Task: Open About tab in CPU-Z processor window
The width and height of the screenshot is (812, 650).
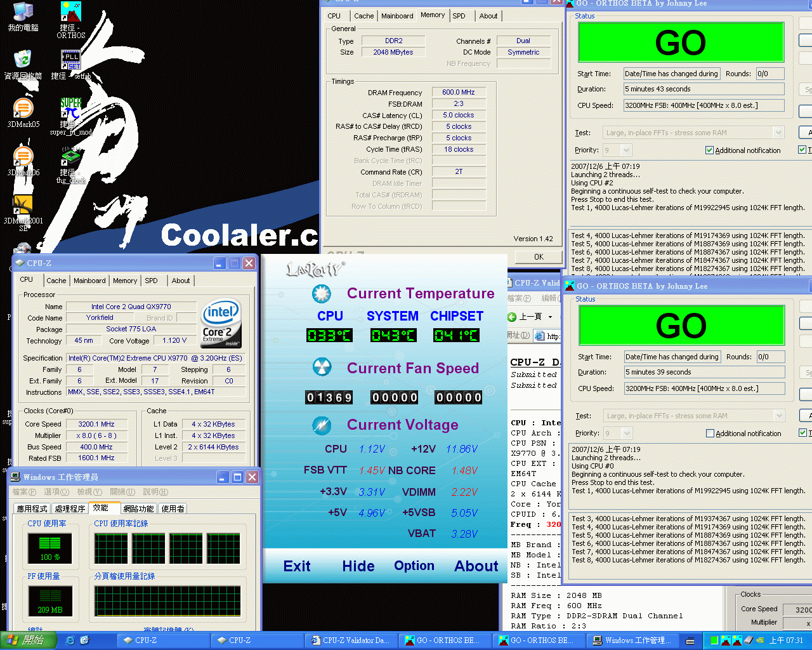Action: tap(181, 281)
